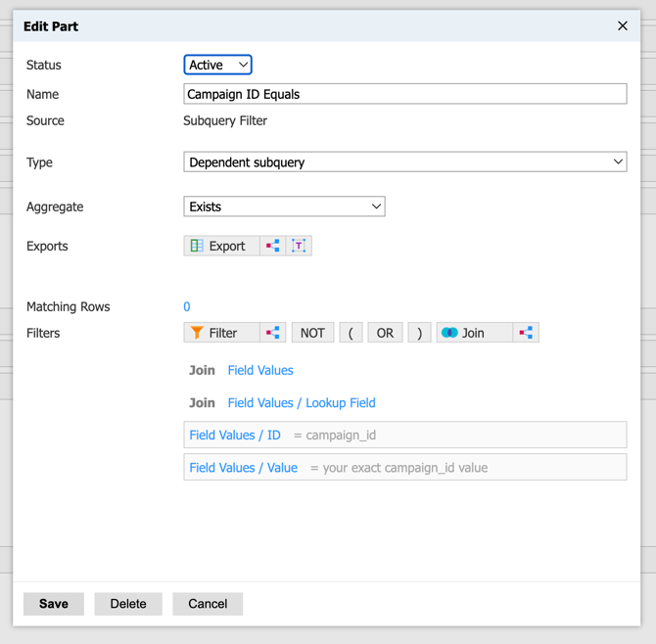Insert a closing parenthesis
The width and height of the screenshot is (656, 644).
[419, 333]
